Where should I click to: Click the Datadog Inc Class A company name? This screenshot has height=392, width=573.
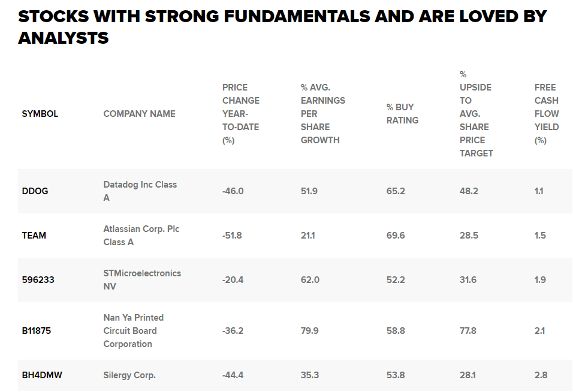[x=140, y=191]
